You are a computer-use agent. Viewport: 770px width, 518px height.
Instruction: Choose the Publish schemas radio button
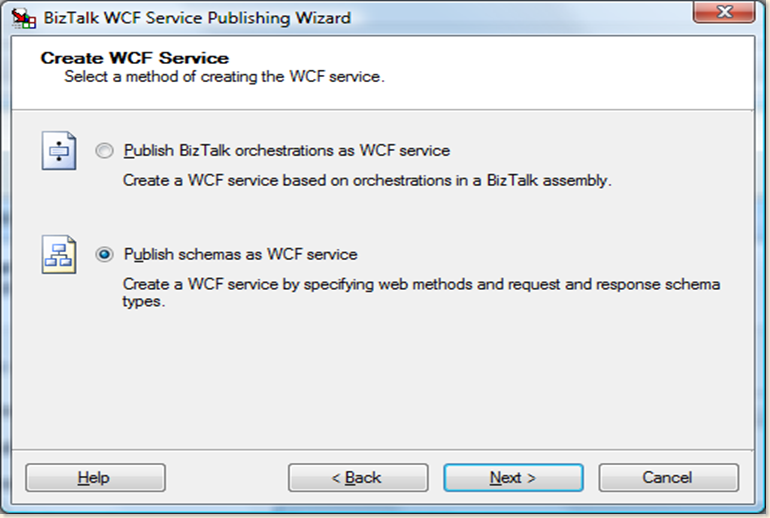105,255
